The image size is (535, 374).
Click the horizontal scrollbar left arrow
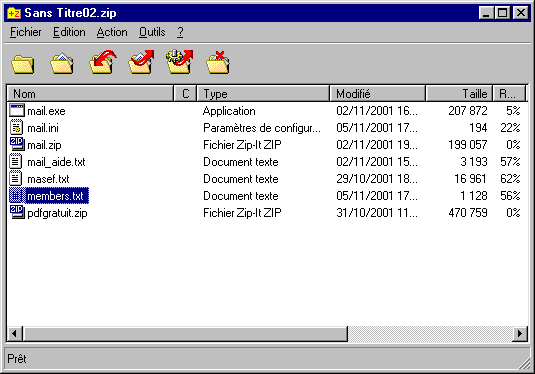point(15,333)
